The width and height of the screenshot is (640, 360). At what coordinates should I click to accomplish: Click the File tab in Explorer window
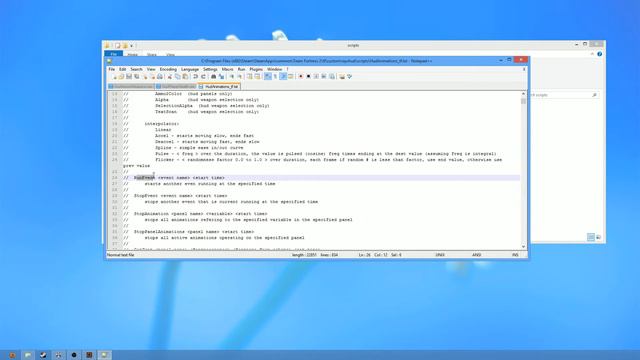[113, 54]
